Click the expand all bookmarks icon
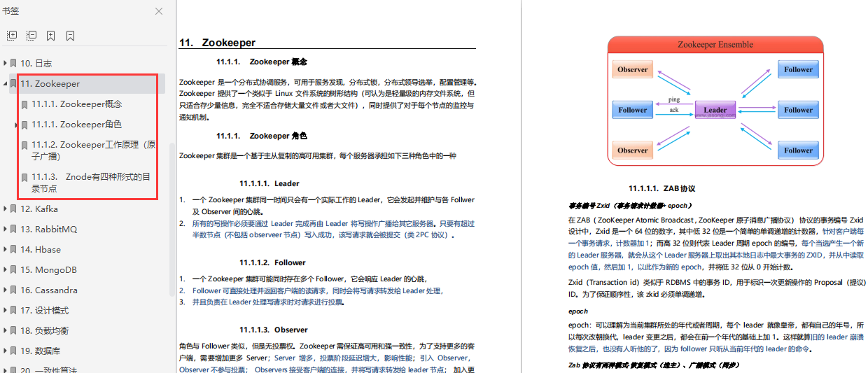 [x=12, y=35]
